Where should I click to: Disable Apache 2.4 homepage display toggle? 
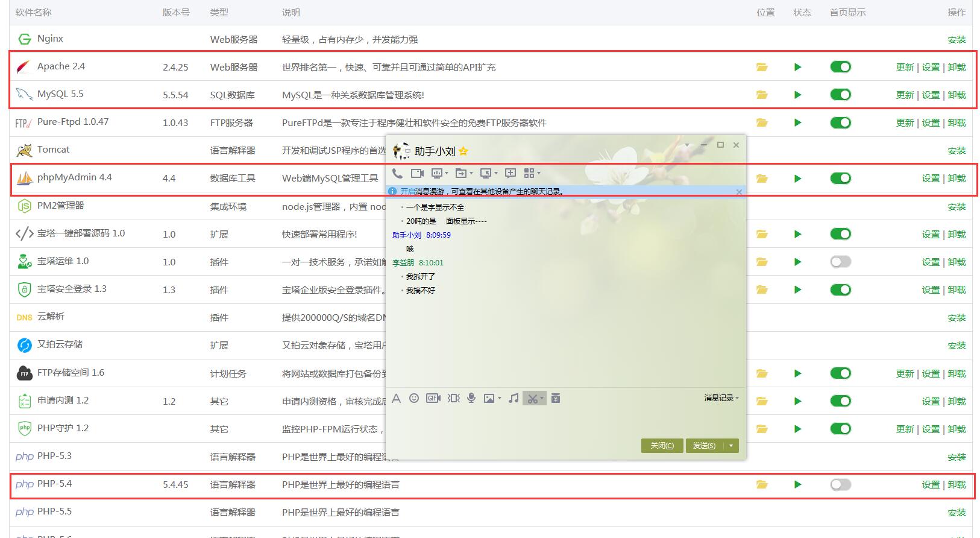[840, 67]
